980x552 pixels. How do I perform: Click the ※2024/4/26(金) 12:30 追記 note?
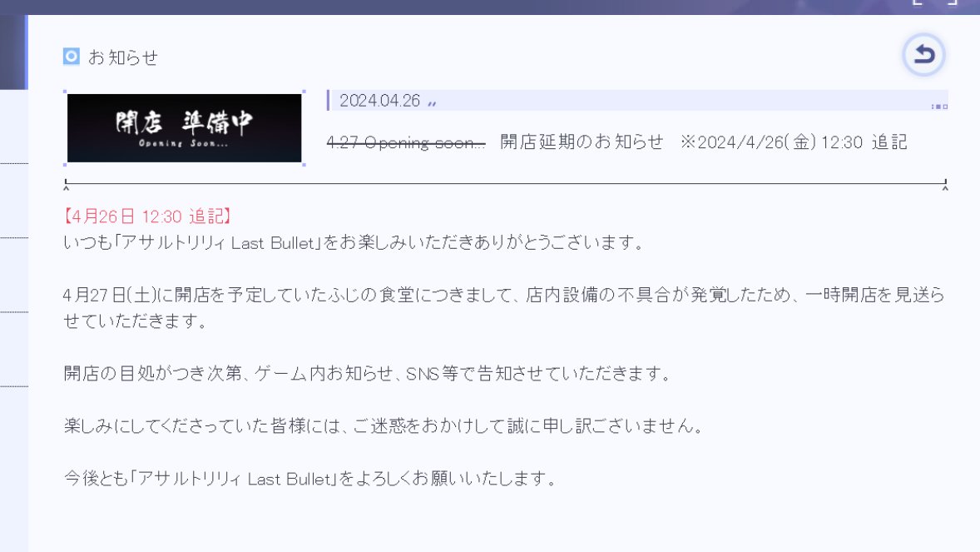point(794,142)
